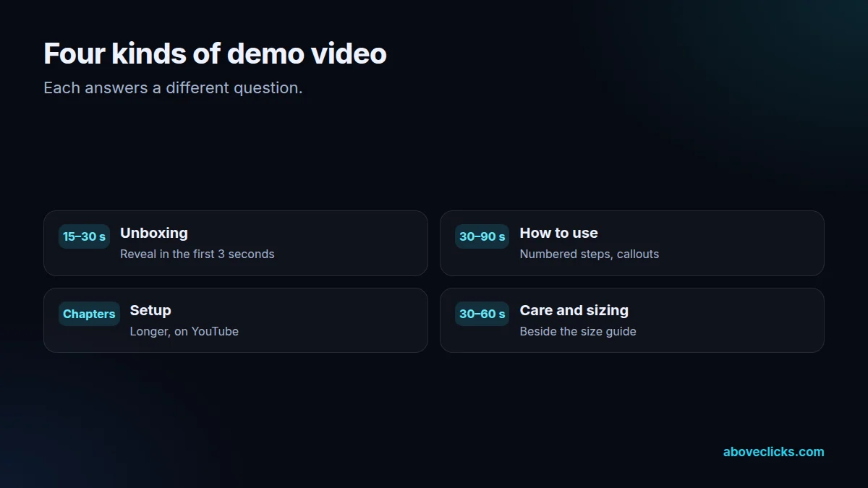Select the 'Four kinds of demo video' heading
This screenshot has height=488, width=868.
[215, 54]
